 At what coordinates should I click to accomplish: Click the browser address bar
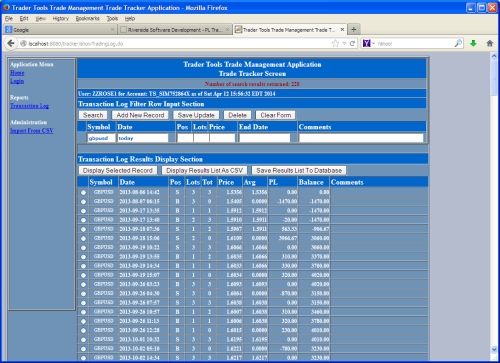coord(177,43)
